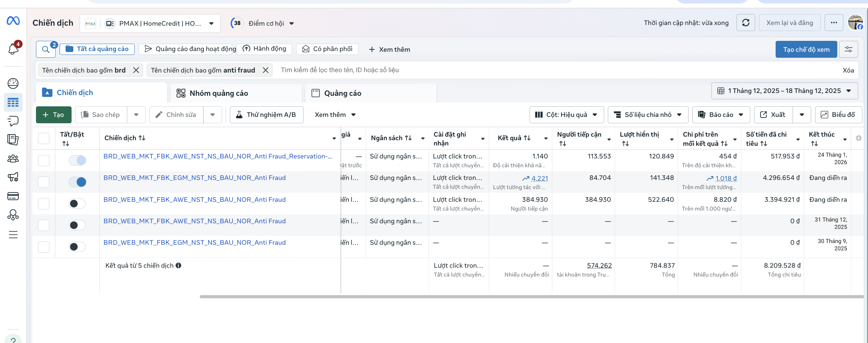
Task: Open the audiences people icon in sidebar
Action: point(13,158)
